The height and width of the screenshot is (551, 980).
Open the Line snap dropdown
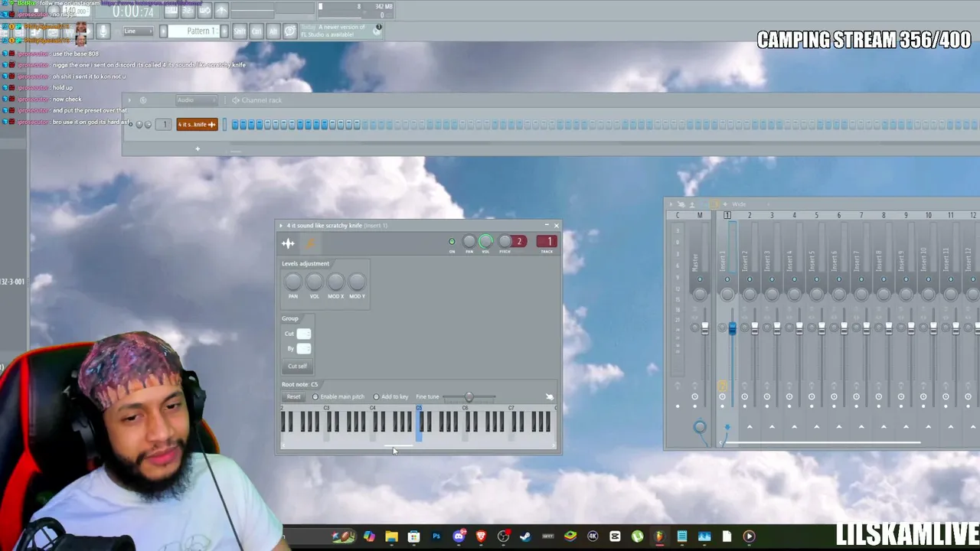point(139,31)
